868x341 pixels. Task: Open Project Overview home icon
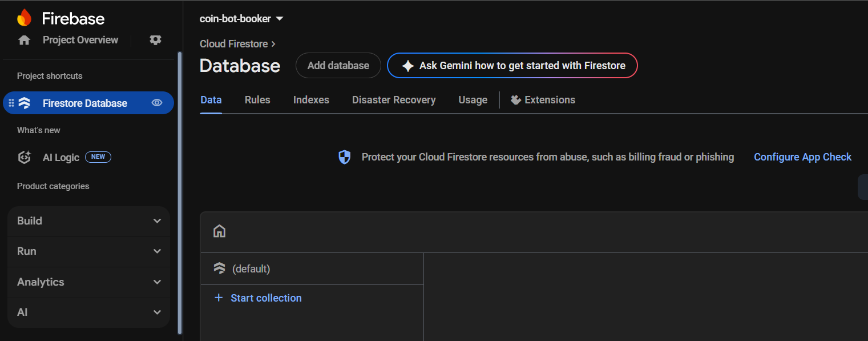tap(24, 40)
